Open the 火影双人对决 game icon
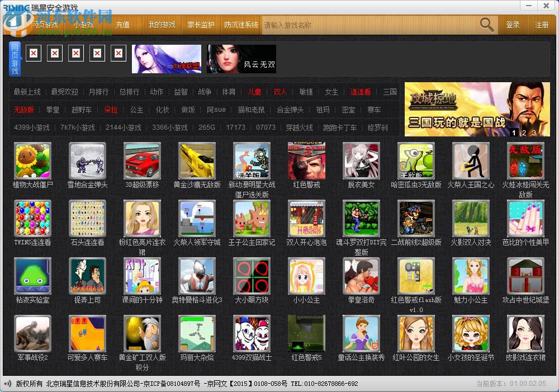Screen dimensions: 559x392 471,218
